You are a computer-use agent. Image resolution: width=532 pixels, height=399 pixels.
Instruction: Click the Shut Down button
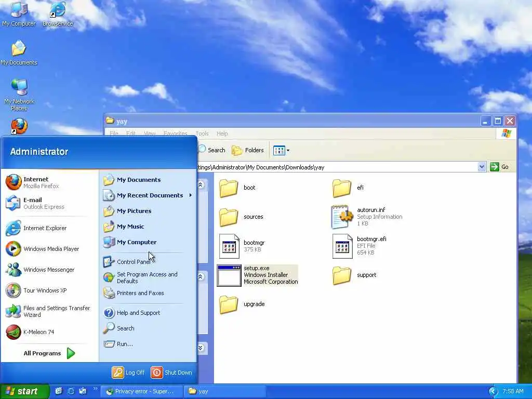pos(171,373)
